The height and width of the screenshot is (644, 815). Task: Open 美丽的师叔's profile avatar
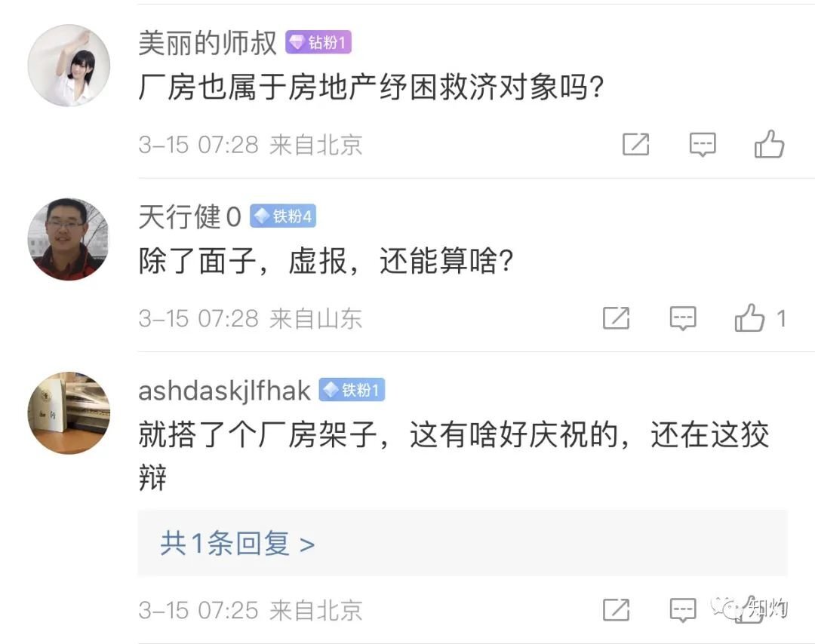coord(69,66)
